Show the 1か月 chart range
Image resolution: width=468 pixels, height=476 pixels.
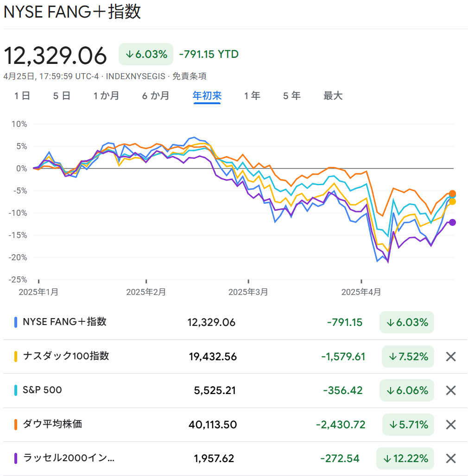click(106, 96)
